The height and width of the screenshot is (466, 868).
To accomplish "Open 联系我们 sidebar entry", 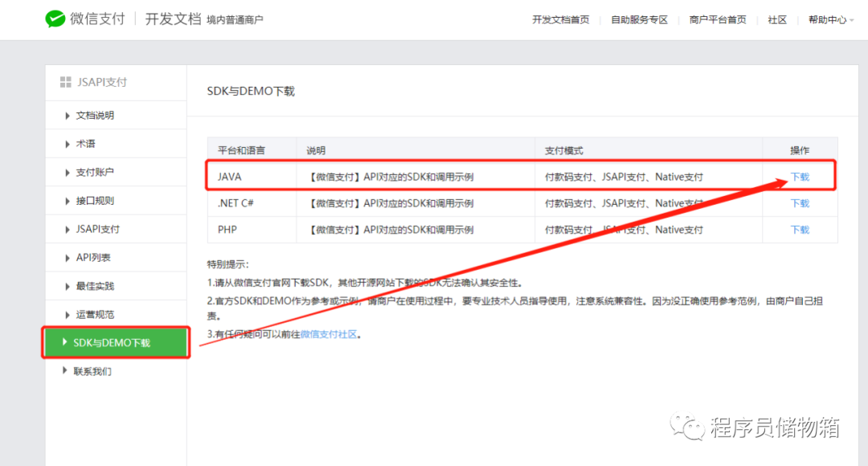I will [x=92, y=371].
